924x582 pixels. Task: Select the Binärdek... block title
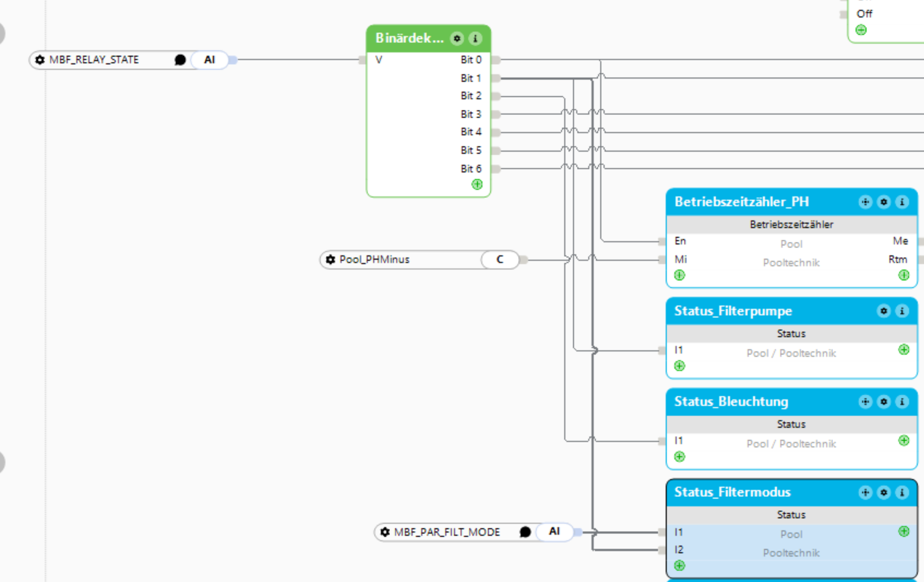tap(410, 38)
